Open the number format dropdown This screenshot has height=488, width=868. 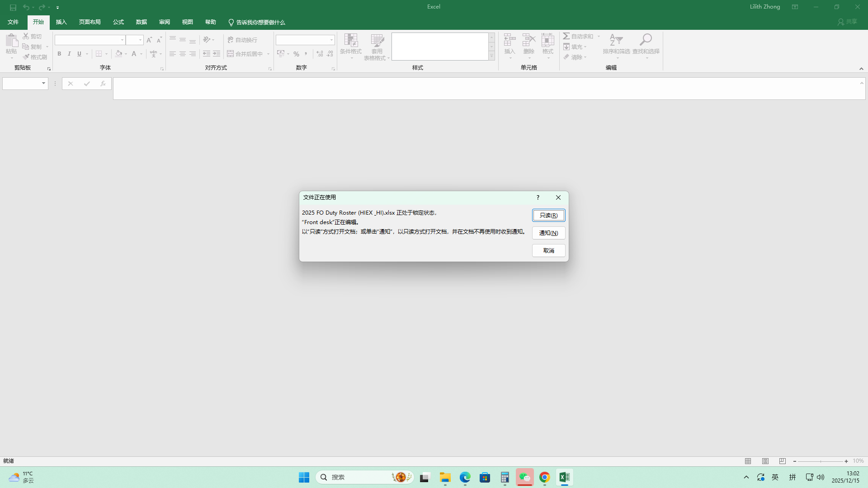coord(331,40)
